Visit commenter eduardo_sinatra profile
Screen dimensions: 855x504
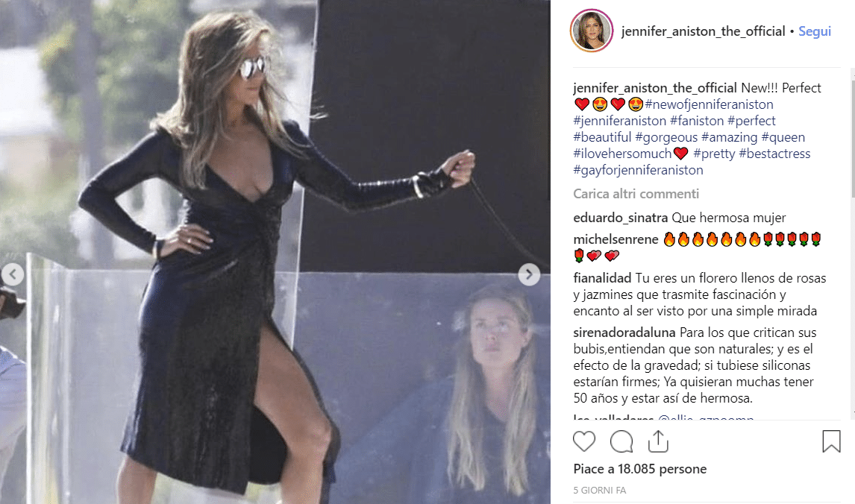click(621, 218)
